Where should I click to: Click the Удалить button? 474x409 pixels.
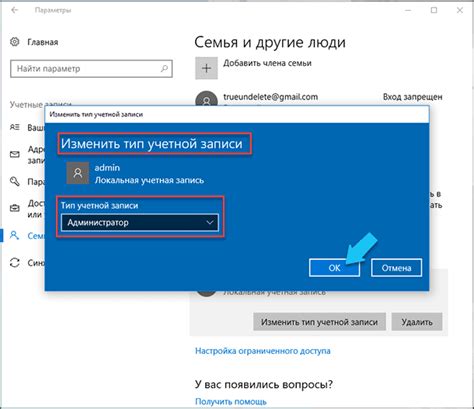point(417,322)
